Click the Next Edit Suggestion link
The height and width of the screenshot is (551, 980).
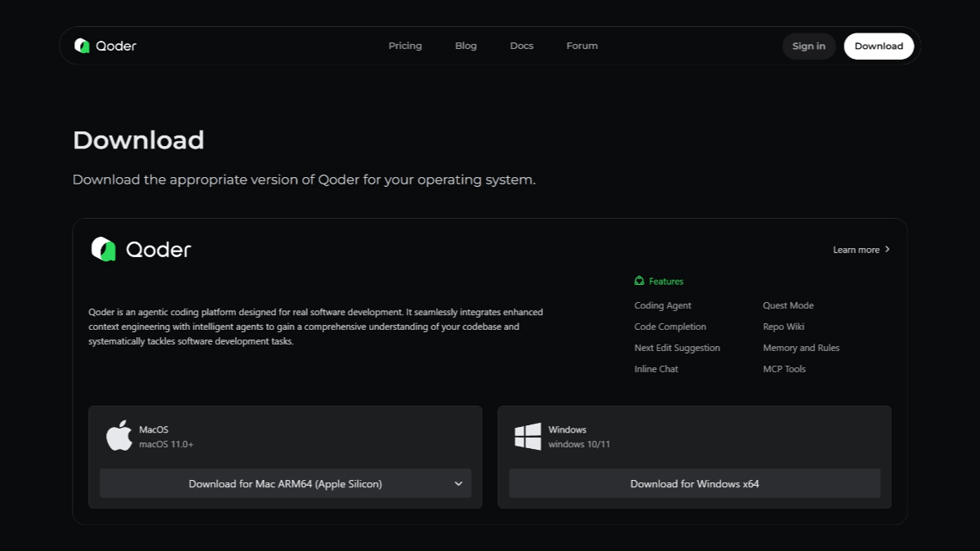(677, 348)
